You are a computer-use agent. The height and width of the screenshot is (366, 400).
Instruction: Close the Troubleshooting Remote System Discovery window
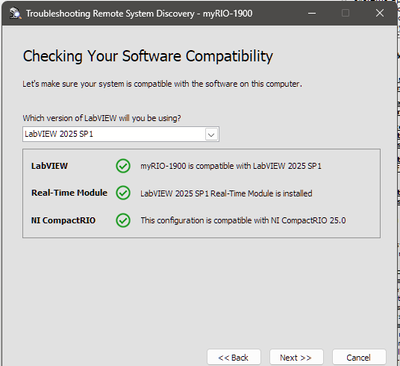point(380,13)
